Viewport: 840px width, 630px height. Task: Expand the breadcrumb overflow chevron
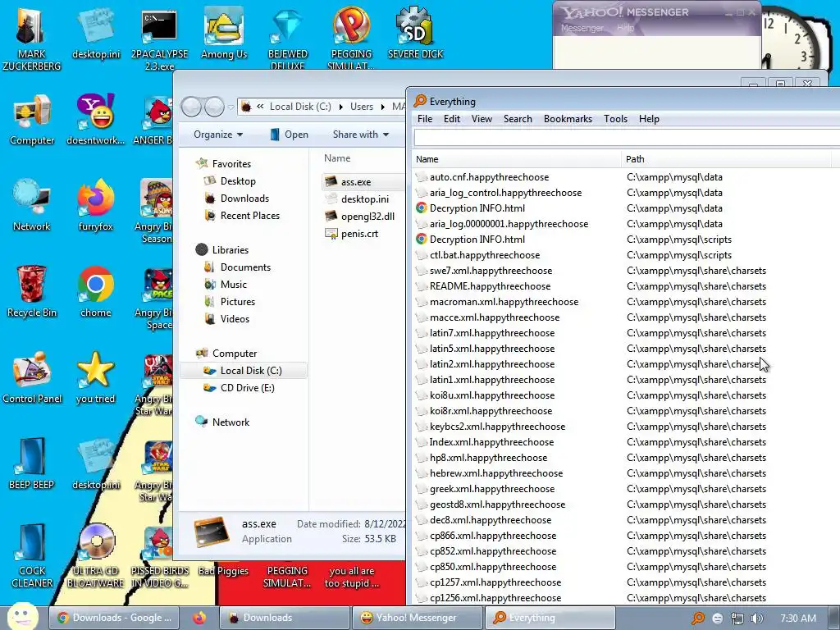pyautogui.click(x=260, y=107)
